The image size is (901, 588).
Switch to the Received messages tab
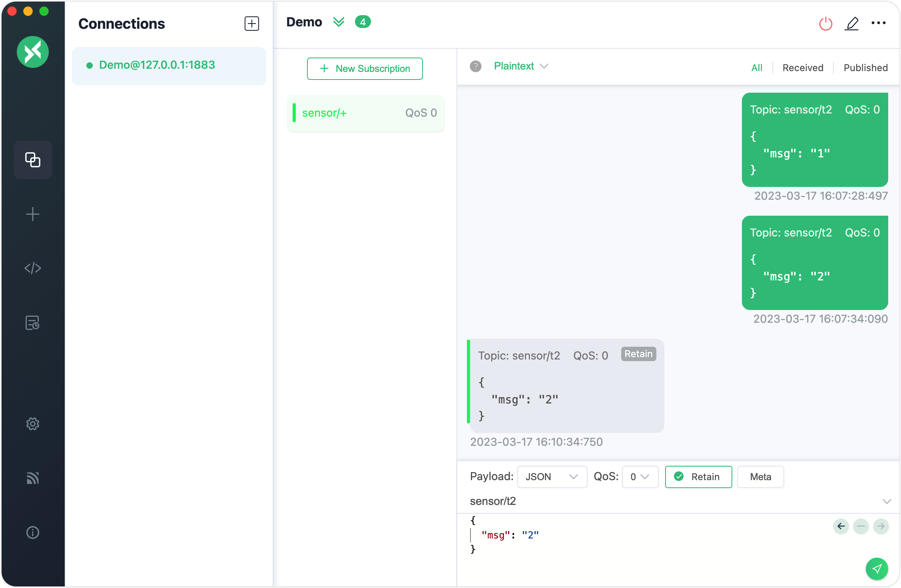tap(803, 68)
